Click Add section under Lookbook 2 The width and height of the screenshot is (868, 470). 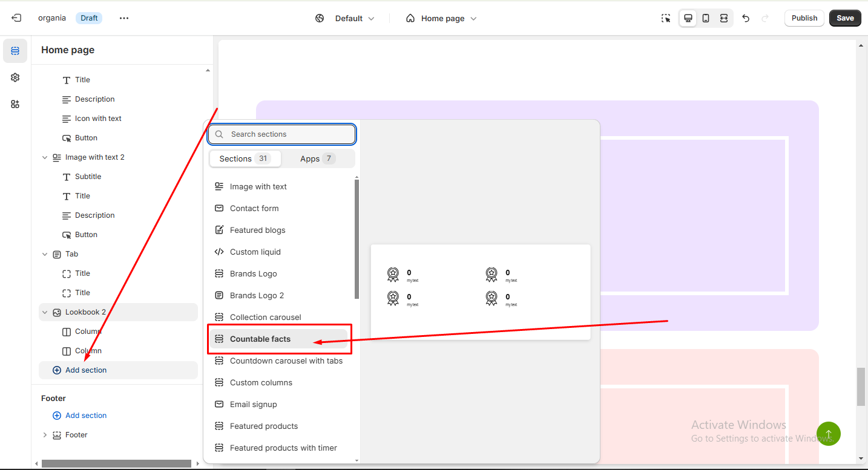point(118,370)
